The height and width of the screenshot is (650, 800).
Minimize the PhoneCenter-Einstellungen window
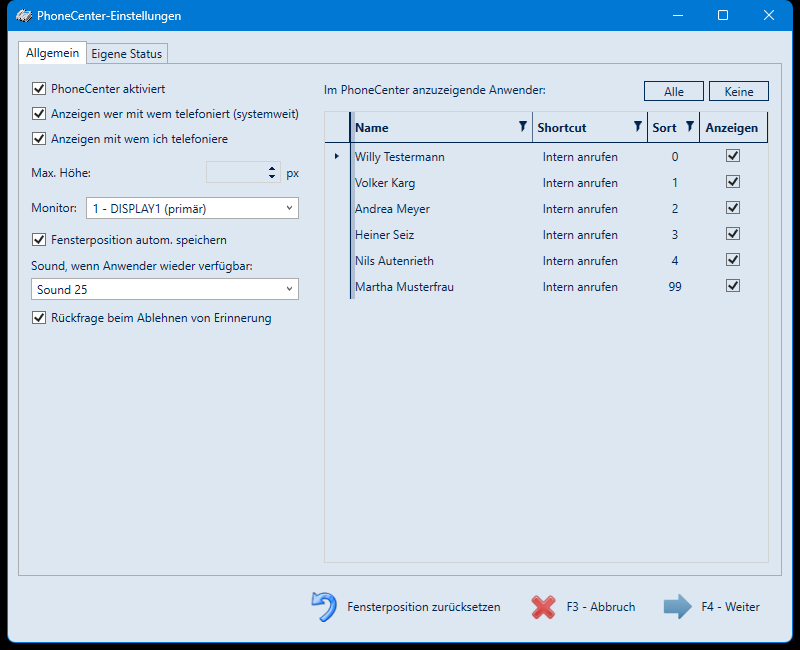point(678,15)
